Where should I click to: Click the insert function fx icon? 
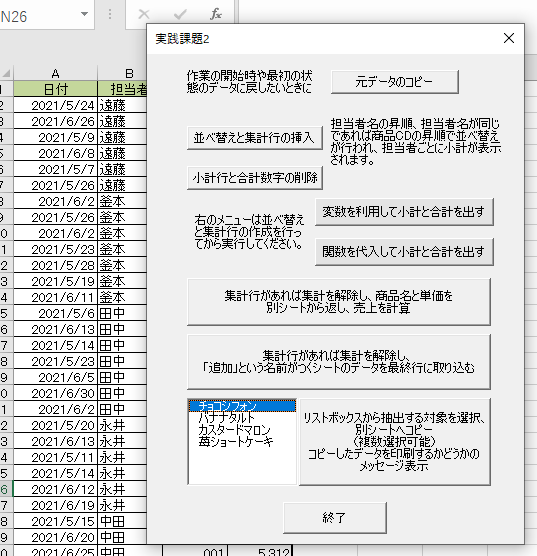[216, 14]
